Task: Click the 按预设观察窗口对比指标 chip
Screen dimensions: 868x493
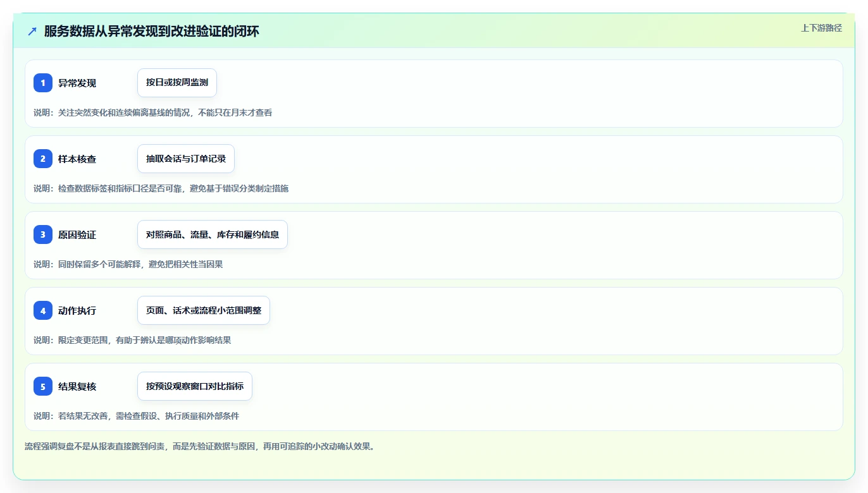Action: (195, 386)
